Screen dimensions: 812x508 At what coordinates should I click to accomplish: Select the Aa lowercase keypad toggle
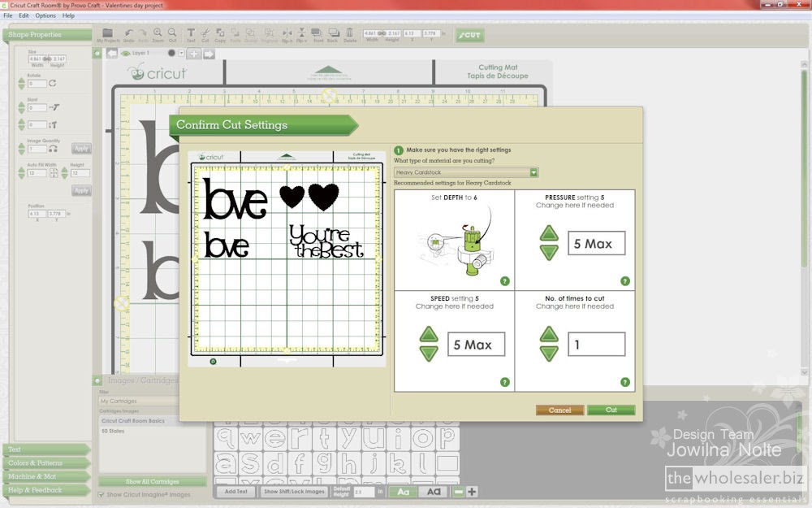click(x=403, y=492)
